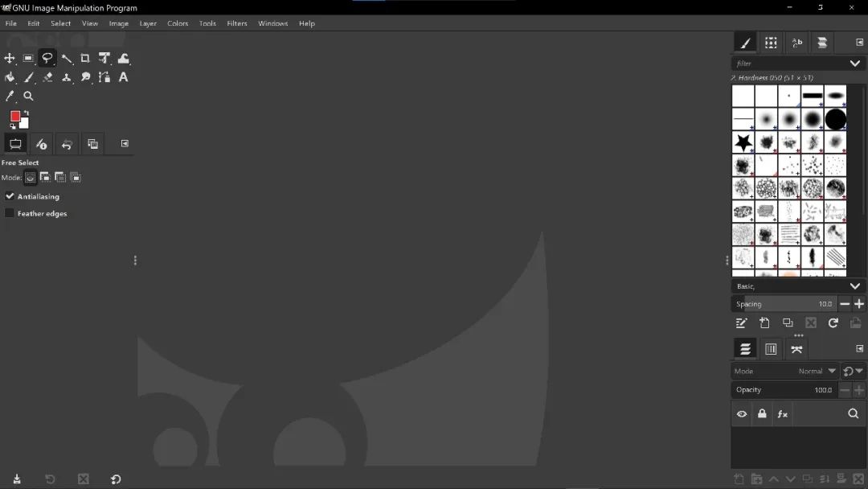Duplicate the selected brush
Image resolution: width=868 pixels, height=489 pixels.
[x=788, y=323]
